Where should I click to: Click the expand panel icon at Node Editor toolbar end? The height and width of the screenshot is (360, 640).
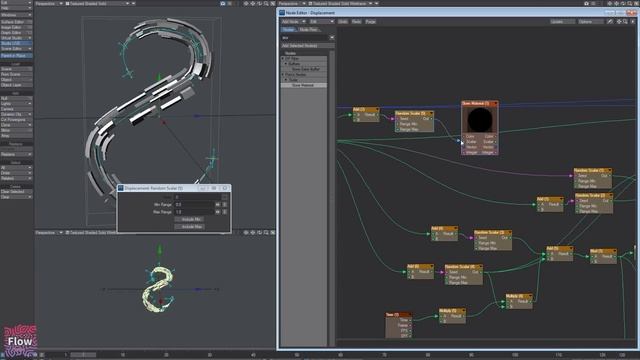633,21
